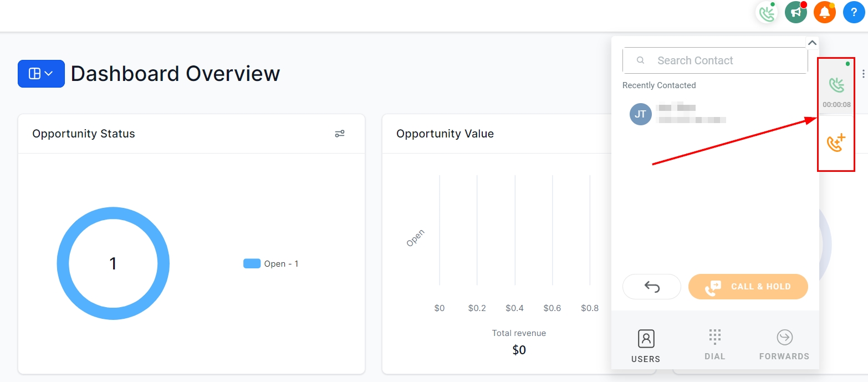This screenshot has height=382, width=868.
Task: Open Opportunity Status filter settings icon
Action: [x=340, y=134]
